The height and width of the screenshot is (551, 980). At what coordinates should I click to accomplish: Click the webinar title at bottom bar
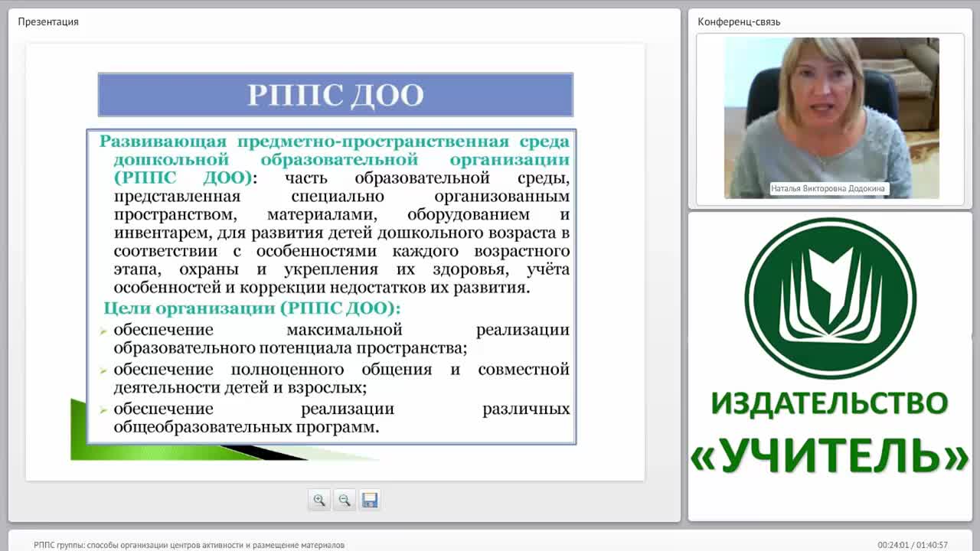[189, 545]
